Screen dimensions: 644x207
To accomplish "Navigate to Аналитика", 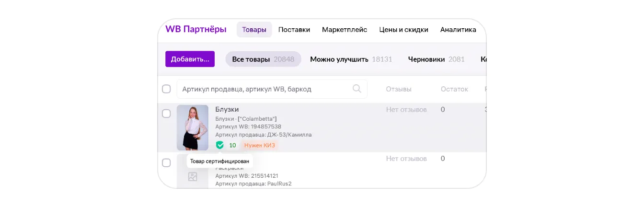I will pos(458,30).
